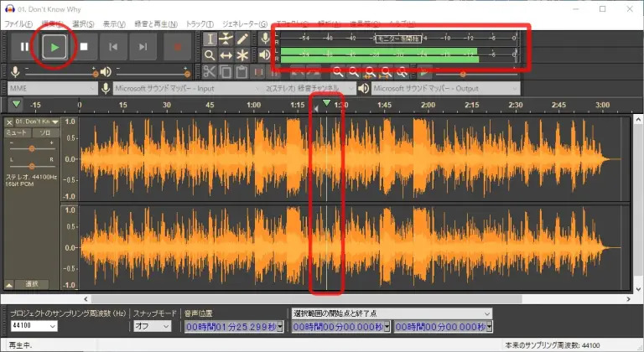Viewport: 644px width, 352px height.
Task: Click the 選択 button on track panel
Action: 32,284
